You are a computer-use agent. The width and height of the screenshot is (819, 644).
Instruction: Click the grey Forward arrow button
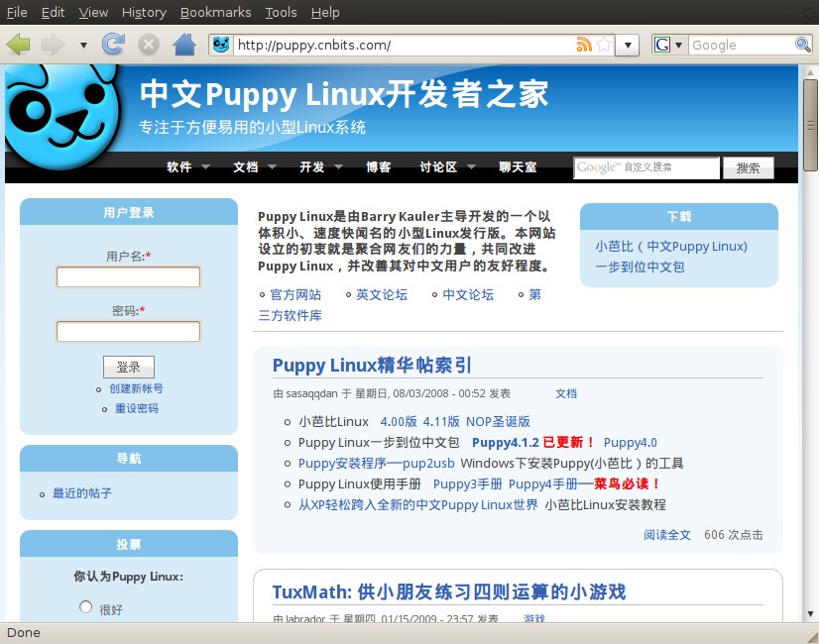pyautogui.click(x=53, y=45)
